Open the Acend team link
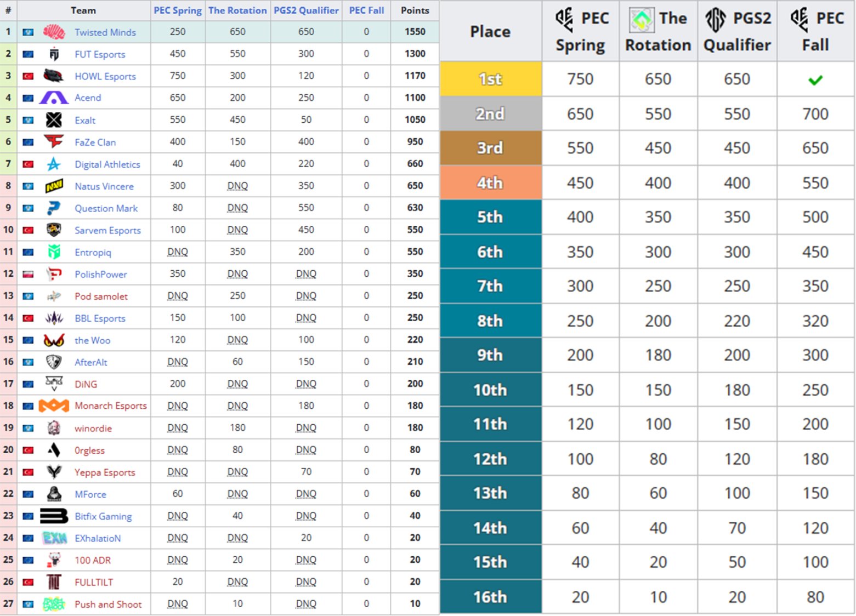Viewport: 856px width, 616px height. [x=88, y=98]
